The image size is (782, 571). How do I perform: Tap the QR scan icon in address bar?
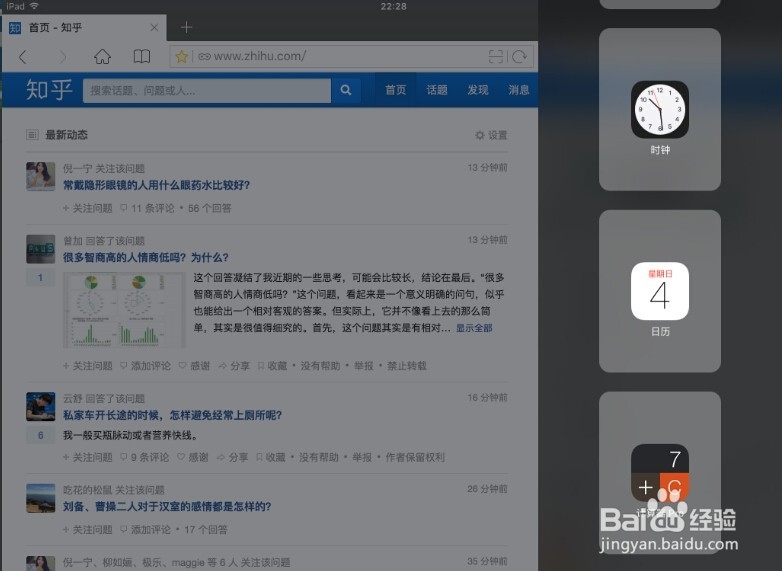pos(495,56)
